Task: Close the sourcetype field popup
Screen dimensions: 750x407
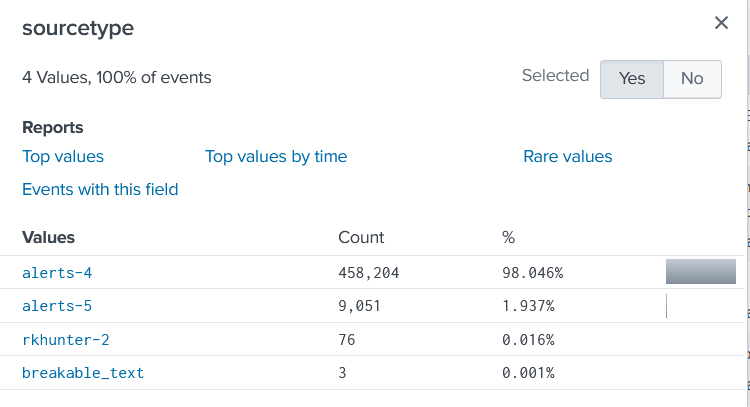Action: click(x=721, y=23)
